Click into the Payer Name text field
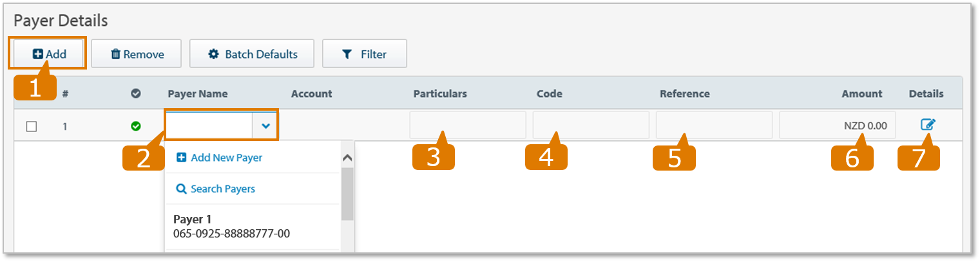The width and height of the screenshot is (980, 262). click(x=209, y=126)
